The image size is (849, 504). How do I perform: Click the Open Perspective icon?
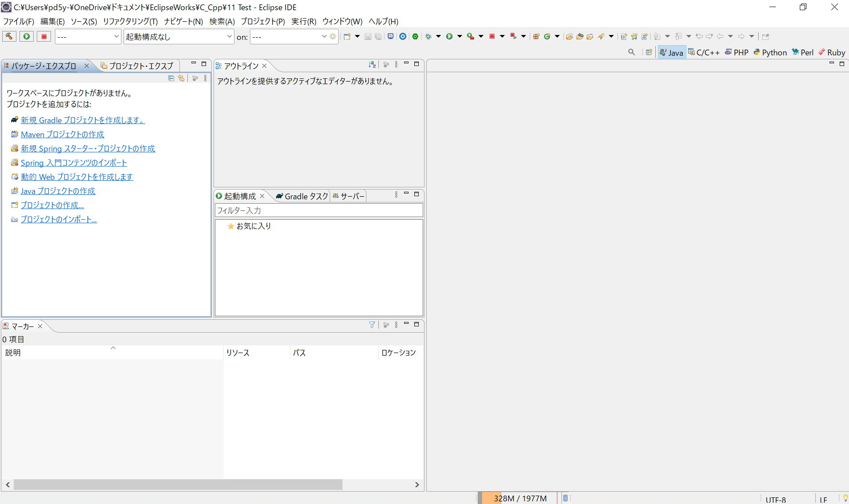649,52
